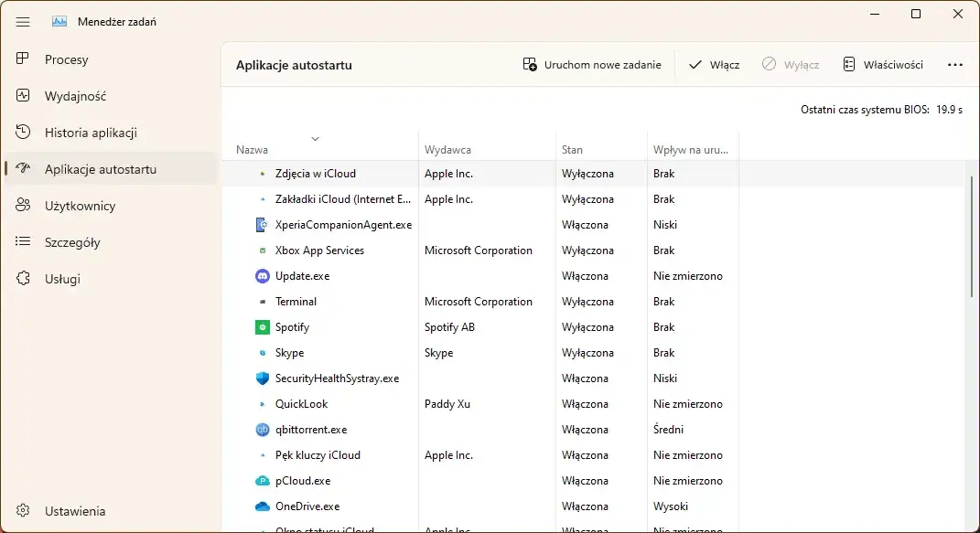This screenshot has width=980, height=533.
Task: Sort by the Stan column header
Action: (601, 145)
